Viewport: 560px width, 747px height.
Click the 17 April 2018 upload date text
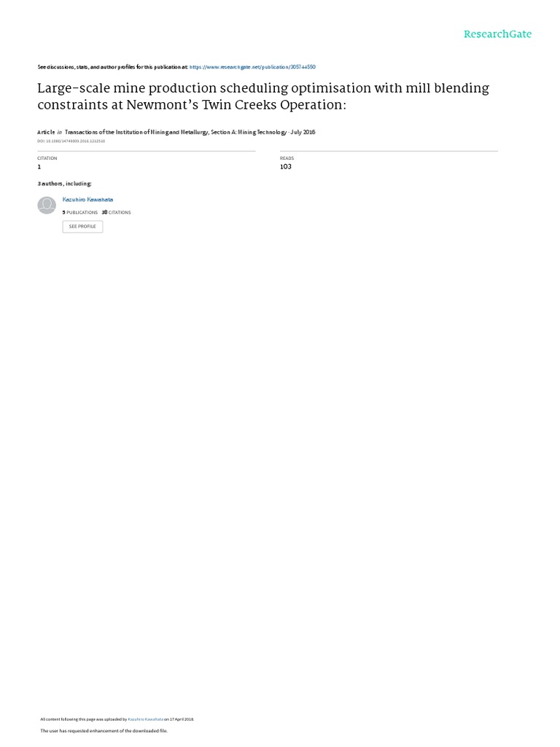tap(182, 719)
